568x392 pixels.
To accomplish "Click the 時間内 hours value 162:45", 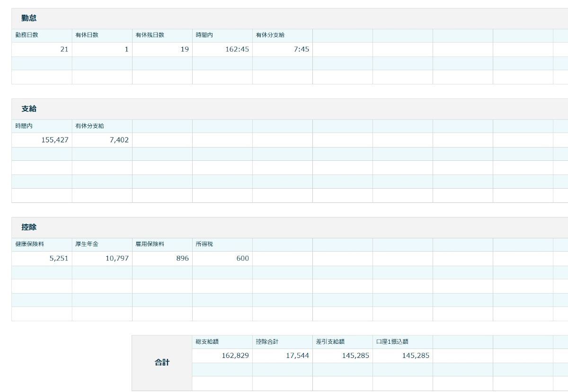I will coord(222,49).
